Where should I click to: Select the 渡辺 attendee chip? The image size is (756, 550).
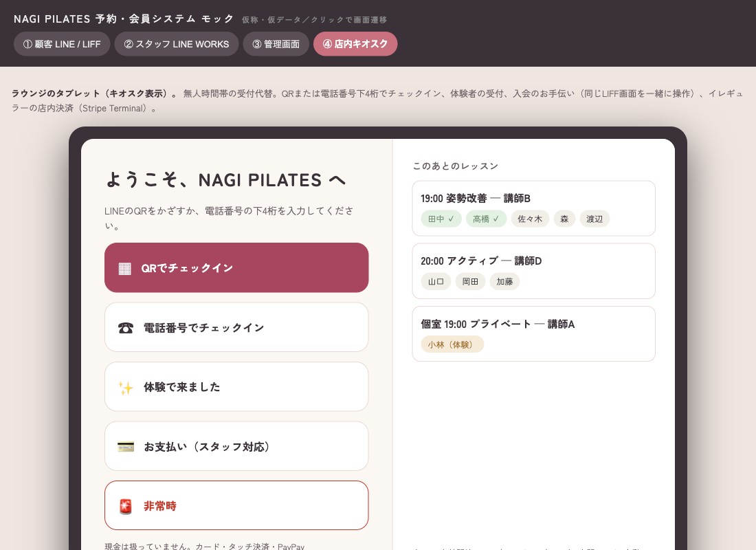coord(594,219)
